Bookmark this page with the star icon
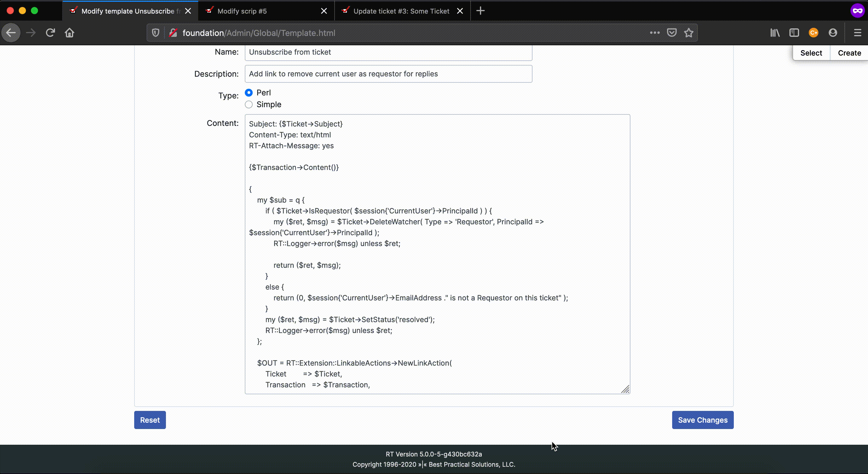This screenshot has width=868, height=474. click(689, 33)
